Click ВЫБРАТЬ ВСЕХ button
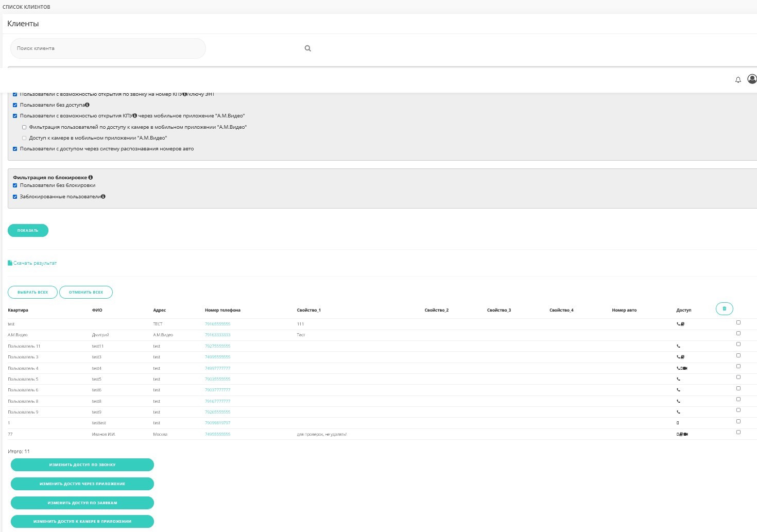Image resolution: width=757 pixels, height=532 pixels. pos(32,292)
